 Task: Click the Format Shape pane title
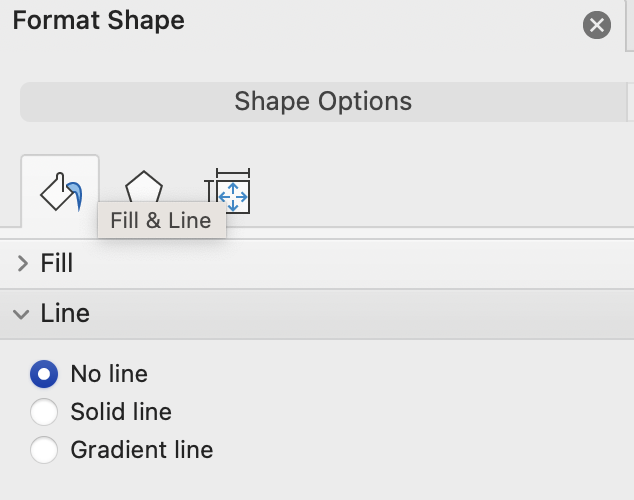click(x=98, y=20)
